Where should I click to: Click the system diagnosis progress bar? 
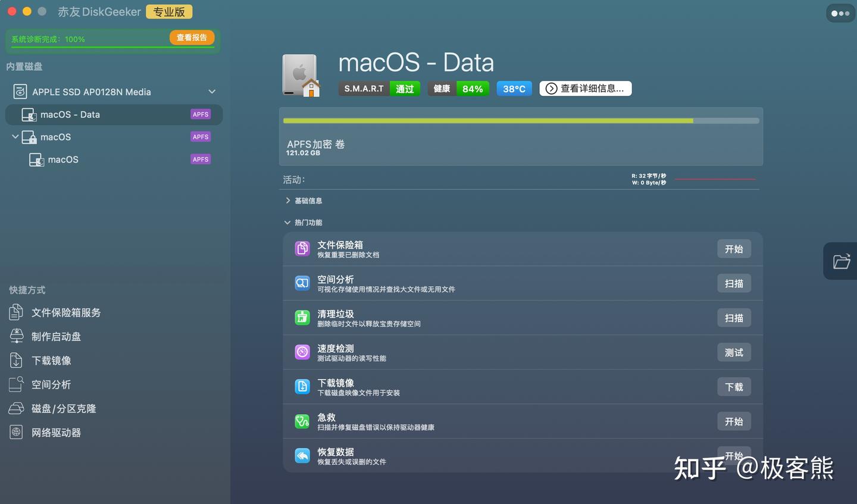(113, 47)
